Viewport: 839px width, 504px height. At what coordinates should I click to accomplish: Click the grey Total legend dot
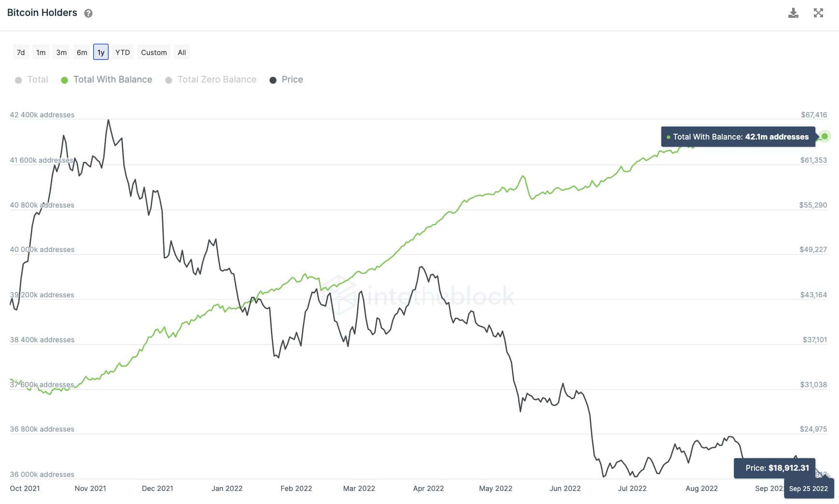click(x=18, y=80)
